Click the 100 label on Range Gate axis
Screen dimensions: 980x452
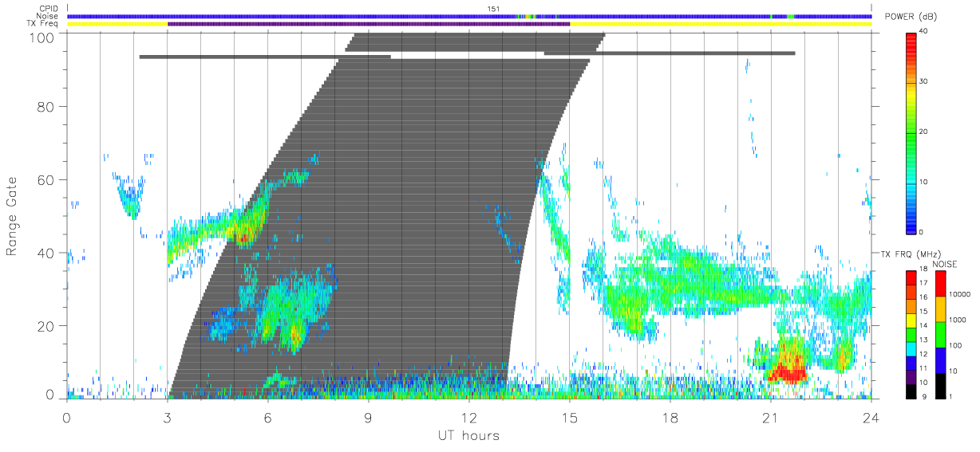42,37
